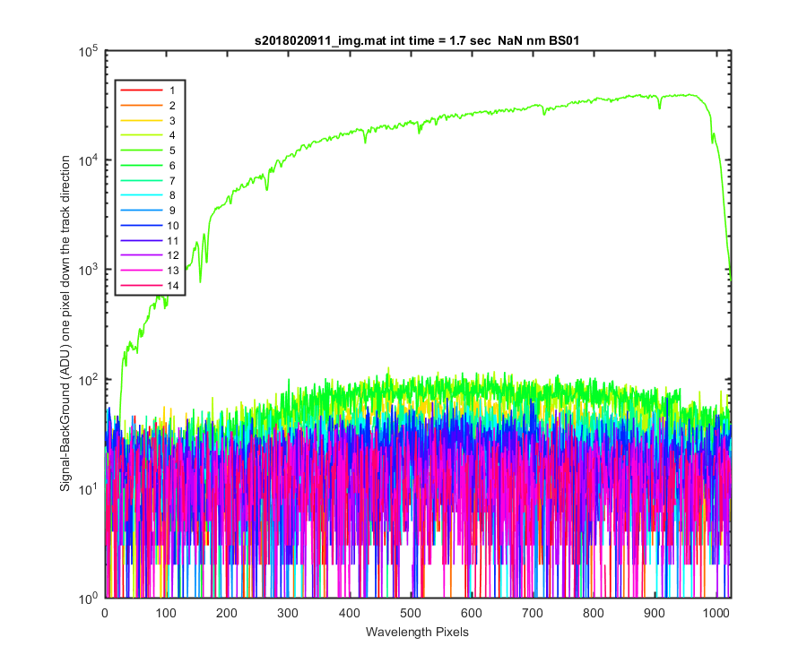807x672 pixels.
Task: Pick the line sample for legend entry 9
Action: tap(142, 211)
